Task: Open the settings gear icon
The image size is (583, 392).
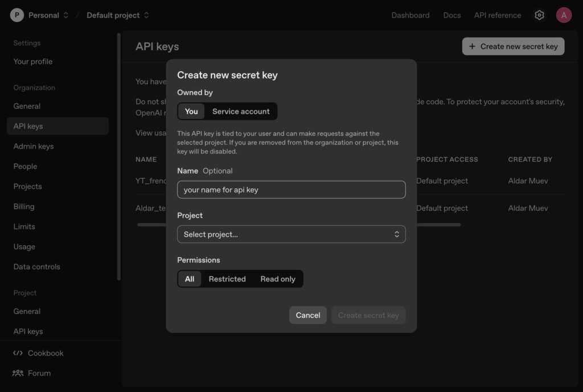Action: pos(539,15)
